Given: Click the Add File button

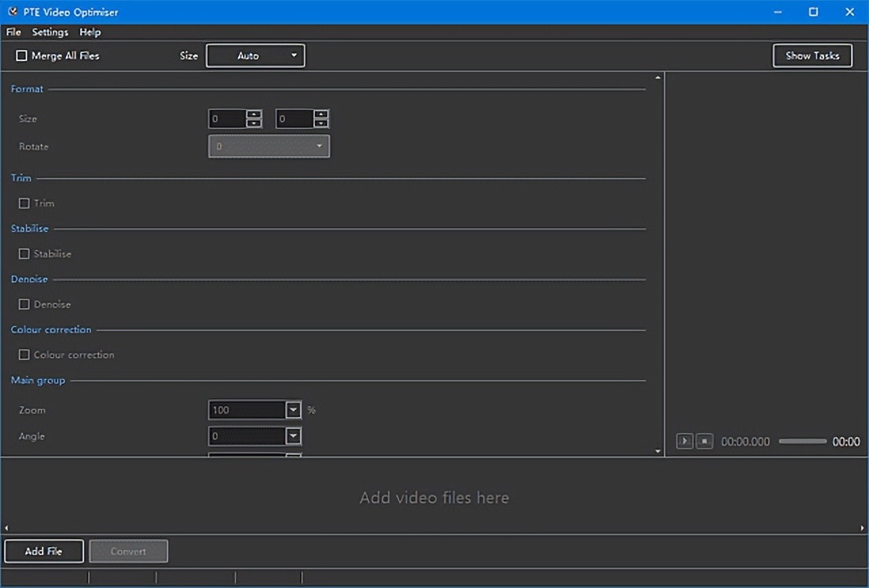Looking at the screenshot, I should click(x=44, y=551).
